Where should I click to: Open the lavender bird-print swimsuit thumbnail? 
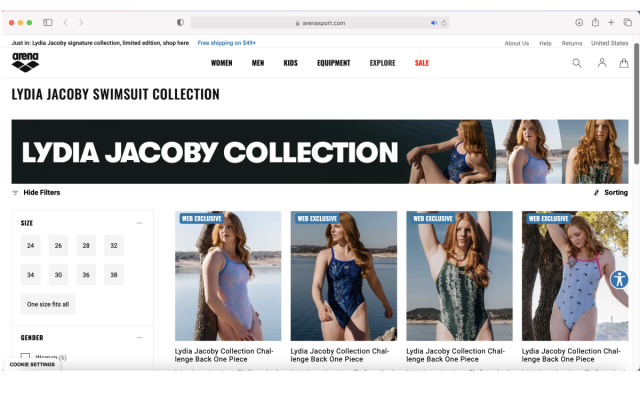point(575,276)
